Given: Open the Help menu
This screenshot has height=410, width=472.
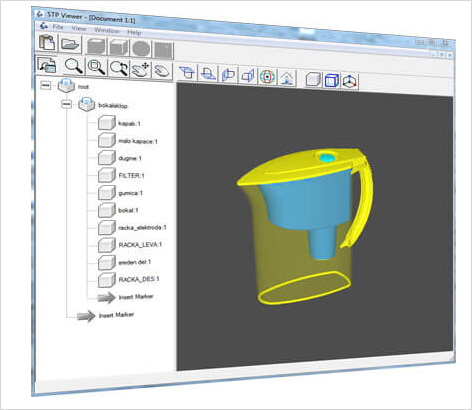Looking at the screenshot, I should tap(134, 32).
